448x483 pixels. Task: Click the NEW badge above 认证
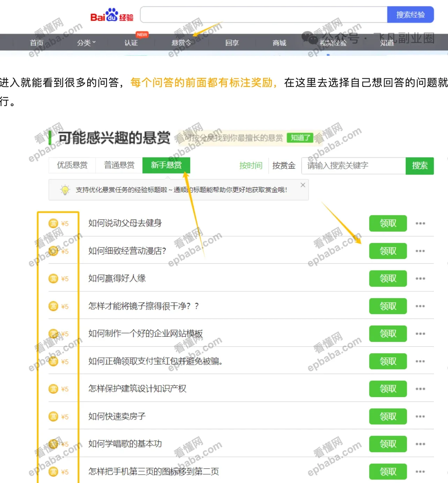(142, 34)
